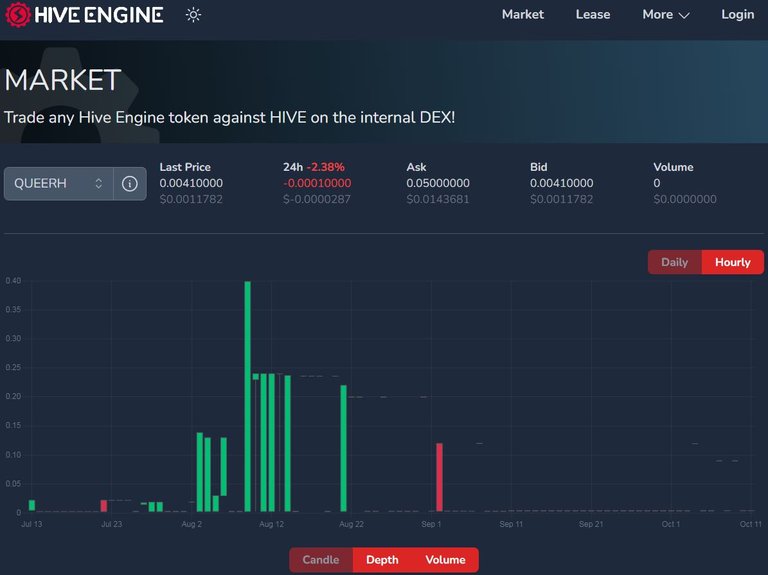Expand the More menu

[x=666, y=15]
